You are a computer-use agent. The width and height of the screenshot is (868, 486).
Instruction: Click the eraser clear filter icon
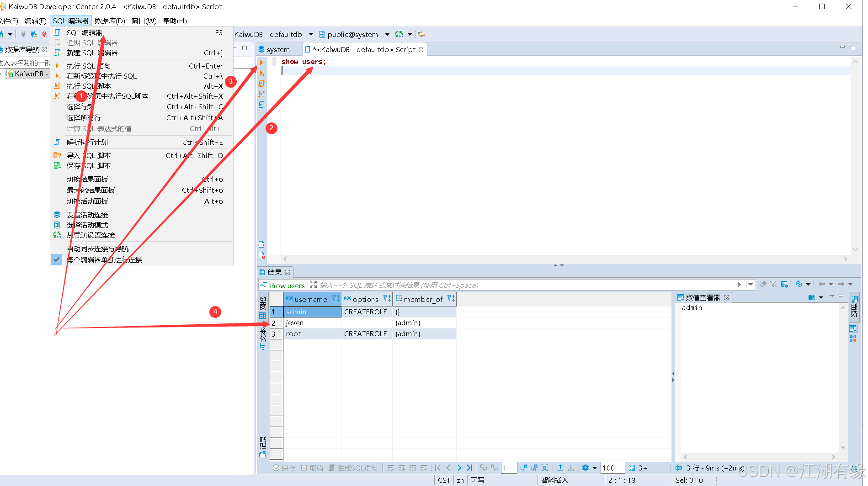(x=763, y=284)
